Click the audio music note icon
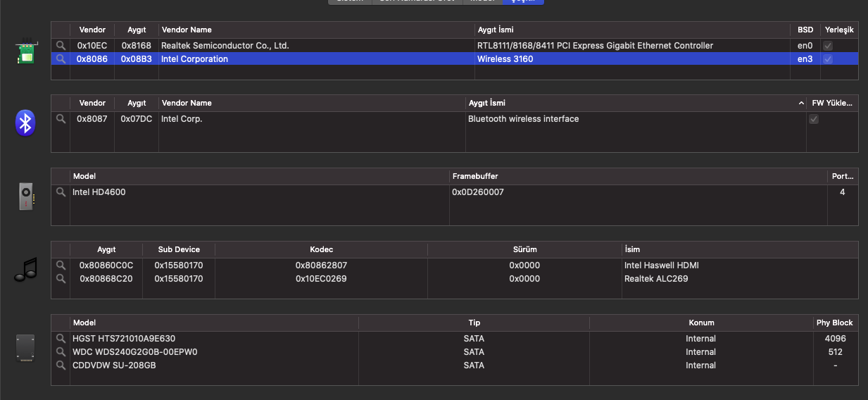 (25, 270)
